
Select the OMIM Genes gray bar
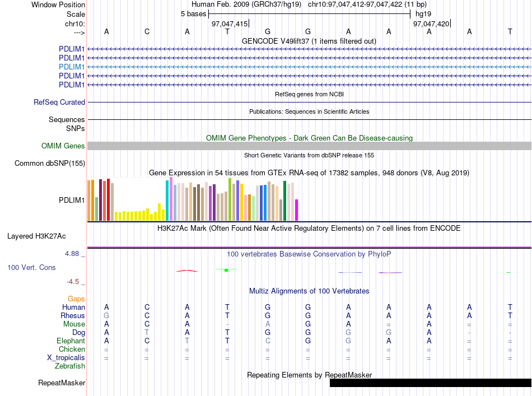pos(310,146)
